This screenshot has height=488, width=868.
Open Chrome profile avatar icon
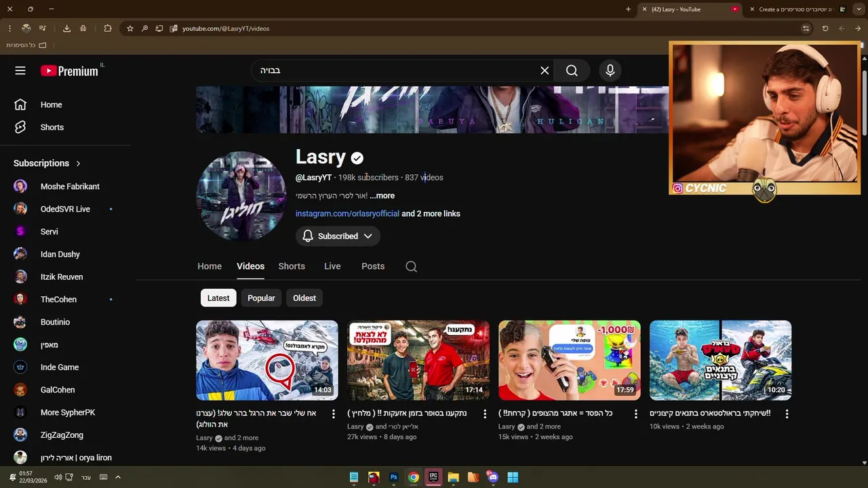(26, 28)
